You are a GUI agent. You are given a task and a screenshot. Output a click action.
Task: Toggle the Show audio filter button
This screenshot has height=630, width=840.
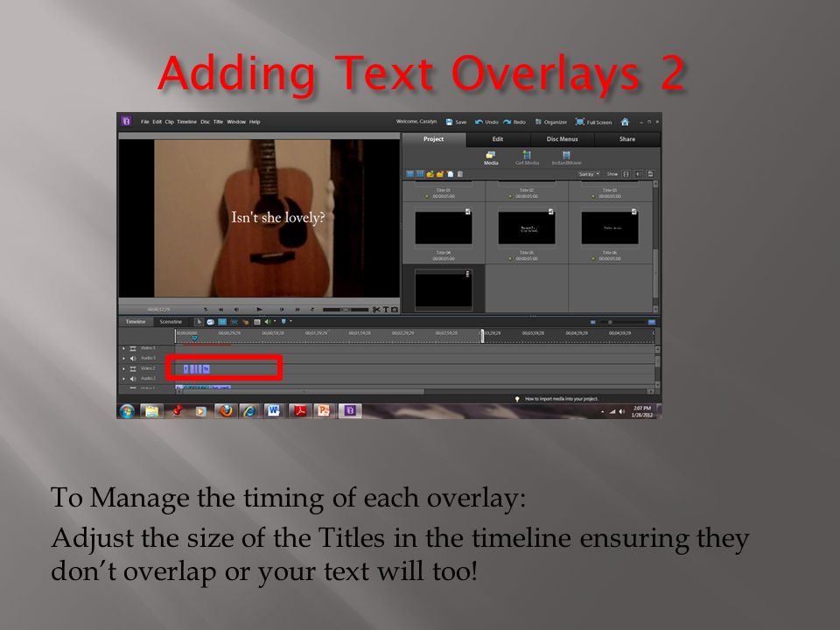(x=638, y=174)
